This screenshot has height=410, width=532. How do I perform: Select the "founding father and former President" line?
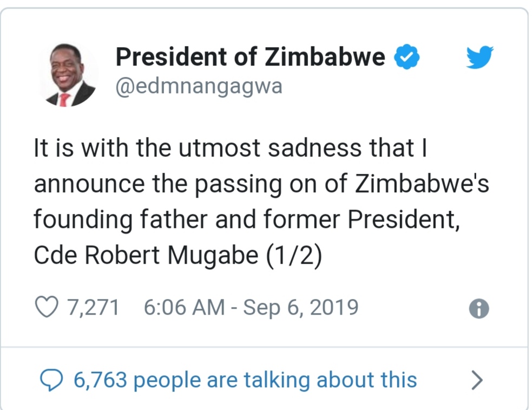click(x=247, y=220)
